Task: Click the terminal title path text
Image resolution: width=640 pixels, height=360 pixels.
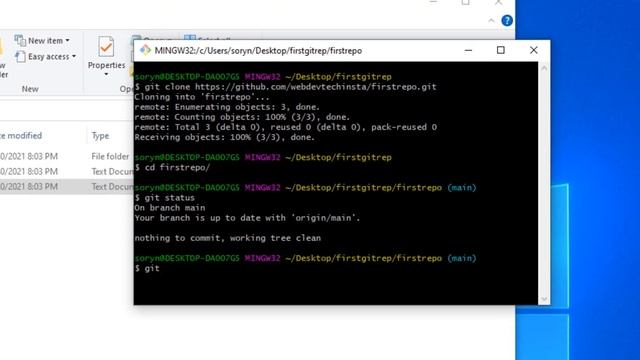Action: pos(258,51)
